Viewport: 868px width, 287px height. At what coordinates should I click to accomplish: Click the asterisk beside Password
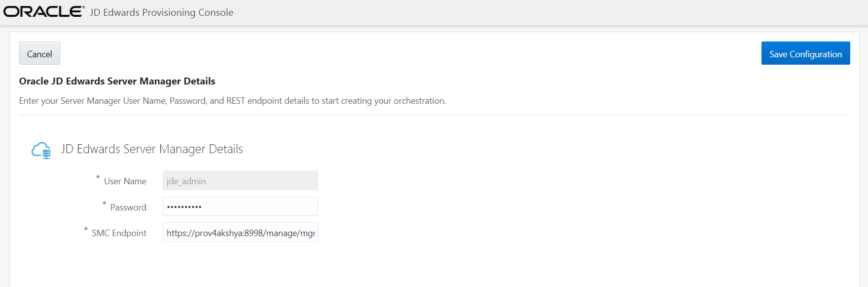(x=104, y=204)
